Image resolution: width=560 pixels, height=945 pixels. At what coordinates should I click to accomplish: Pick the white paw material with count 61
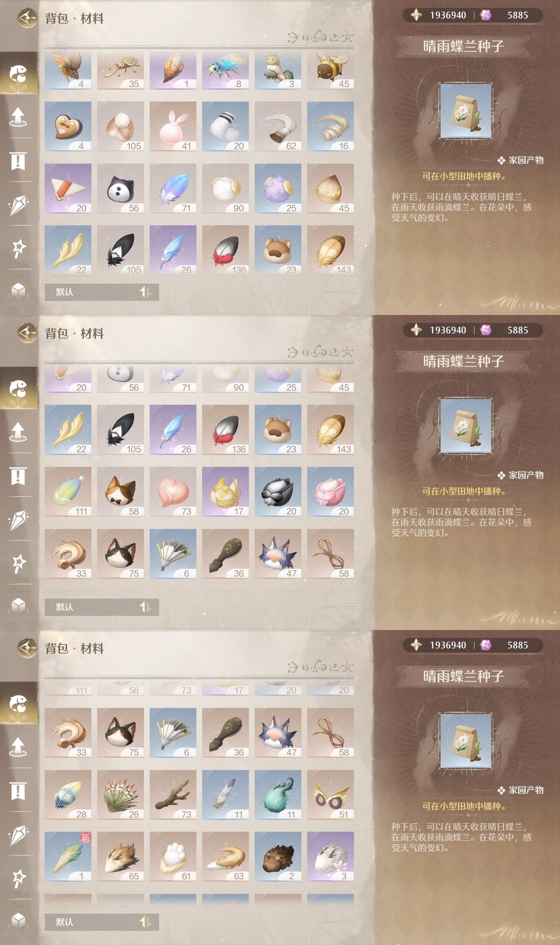pyautogui.click(x=173, y=857)
